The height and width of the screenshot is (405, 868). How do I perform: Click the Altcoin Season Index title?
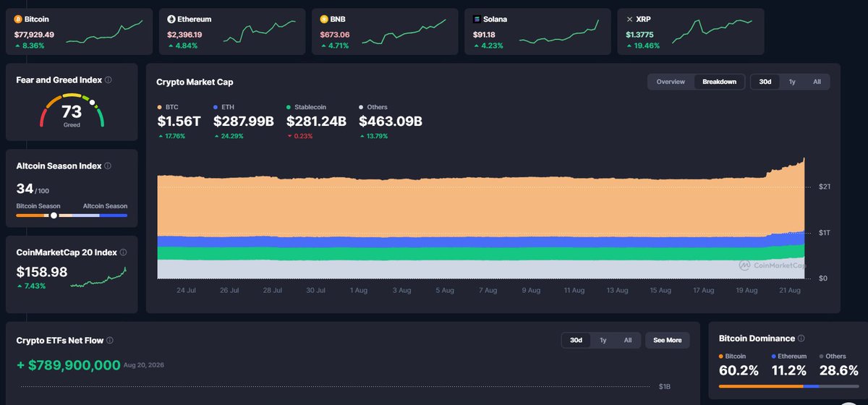59,166
